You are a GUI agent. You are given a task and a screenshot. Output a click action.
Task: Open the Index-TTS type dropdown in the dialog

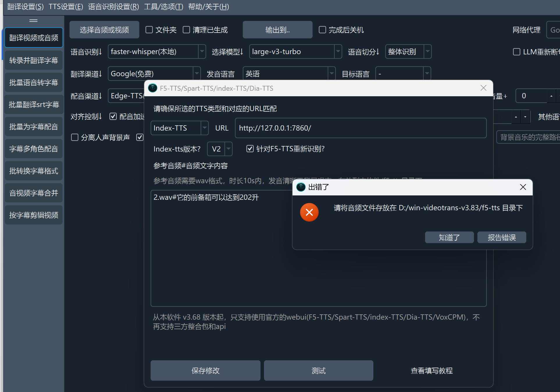204,128
